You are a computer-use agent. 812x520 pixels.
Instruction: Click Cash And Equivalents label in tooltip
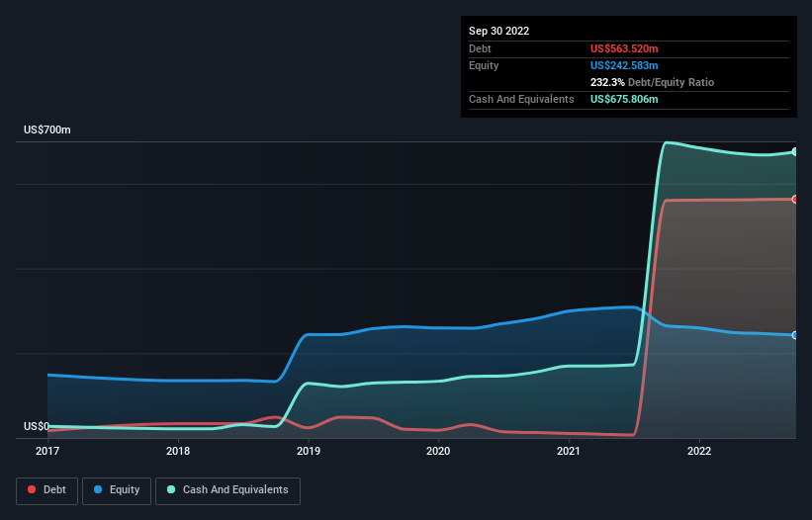coord(521,99)
